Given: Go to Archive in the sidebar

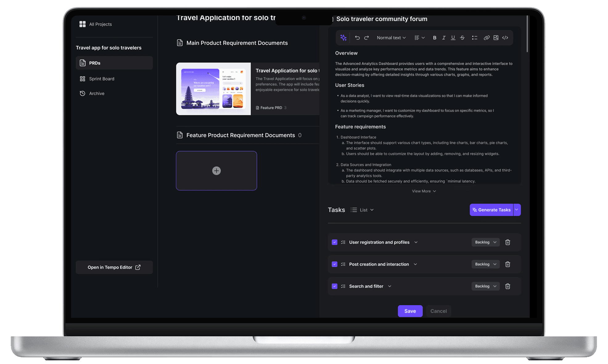Looking at the screenshot, I should tap(97, 93).
